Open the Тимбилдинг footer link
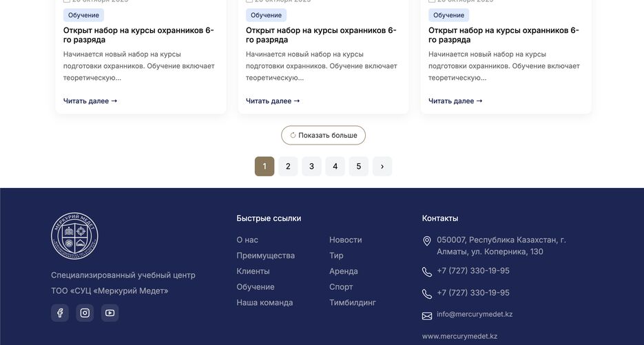 [353, 302]
